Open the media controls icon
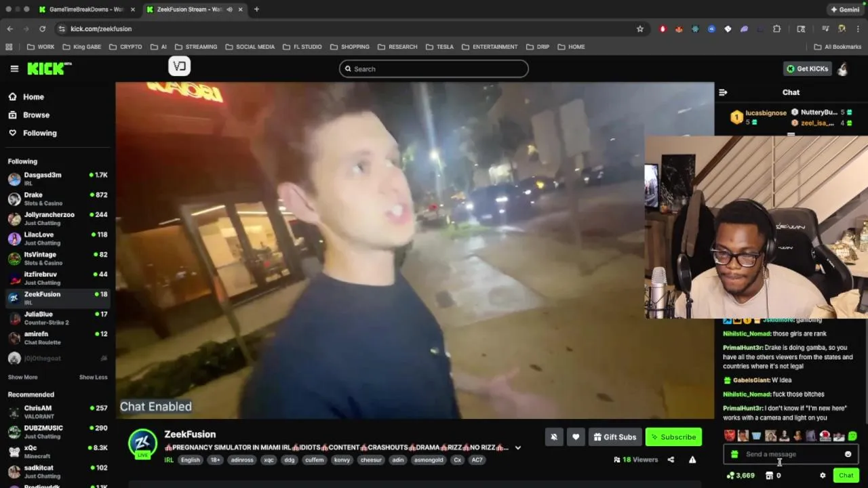Image resolution: width=868 pixels, height=488 pixels. tap(825, 28)
